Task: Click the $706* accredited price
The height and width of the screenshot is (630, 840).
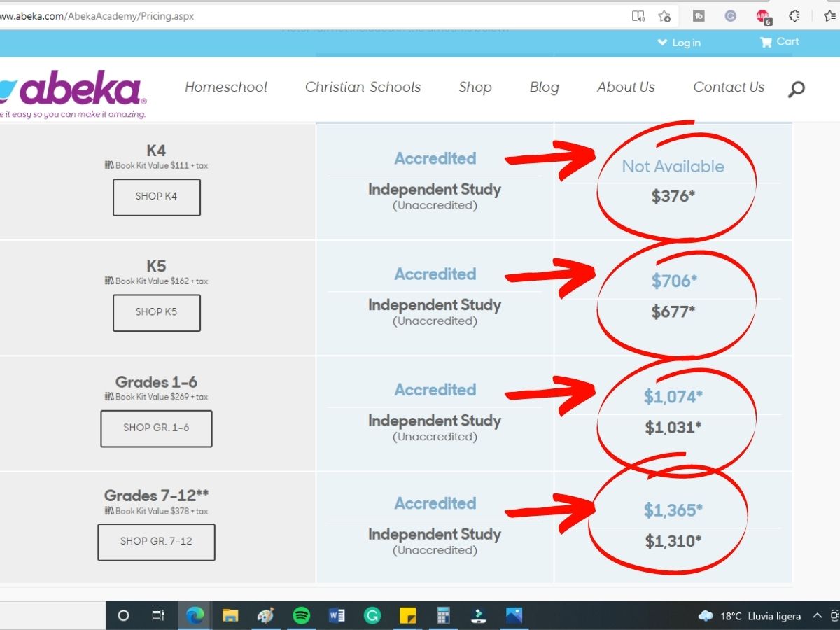Action: coord(675,281)
